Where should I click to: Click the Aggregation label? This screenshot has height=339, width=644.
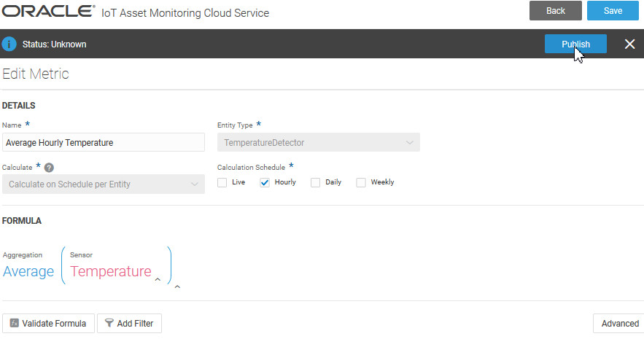pyautogui.click(x=23, y=255)
